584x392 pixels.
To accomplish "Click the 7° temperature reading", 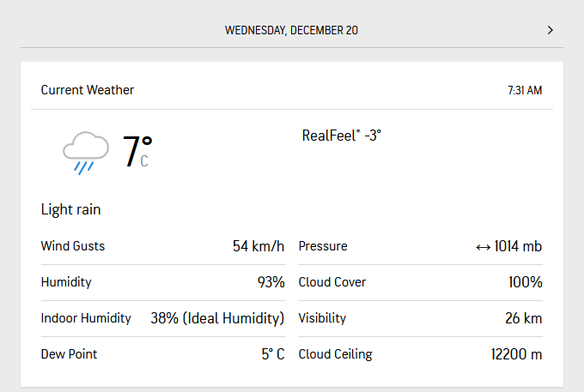I will pos(136,151).
